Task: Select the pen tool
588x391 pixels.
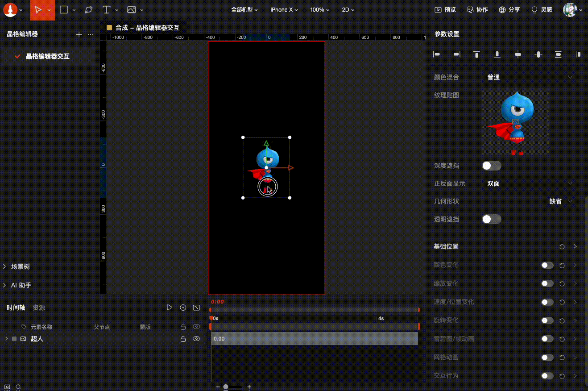Action: pyautogui.click(x=88, y=9)
